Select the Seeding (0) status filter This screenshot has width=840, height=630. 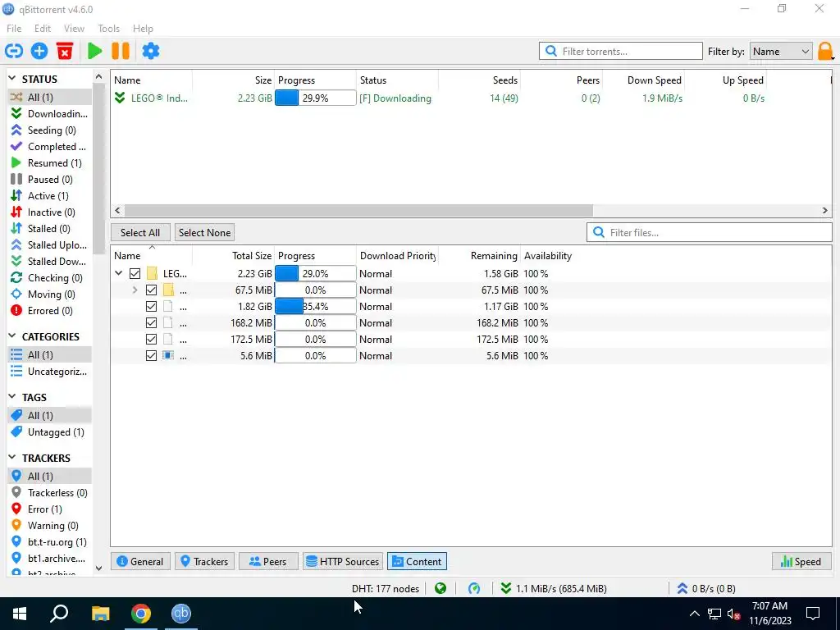49,130
